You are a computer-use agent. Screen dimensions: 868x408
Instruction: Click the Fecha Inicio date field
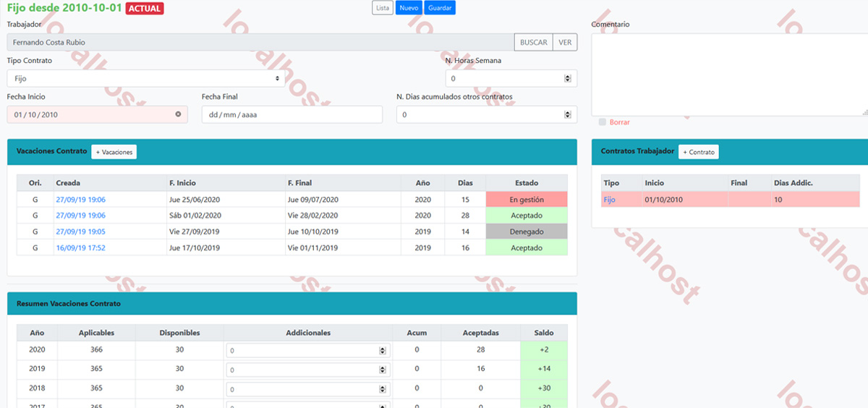tap(97, 114)
